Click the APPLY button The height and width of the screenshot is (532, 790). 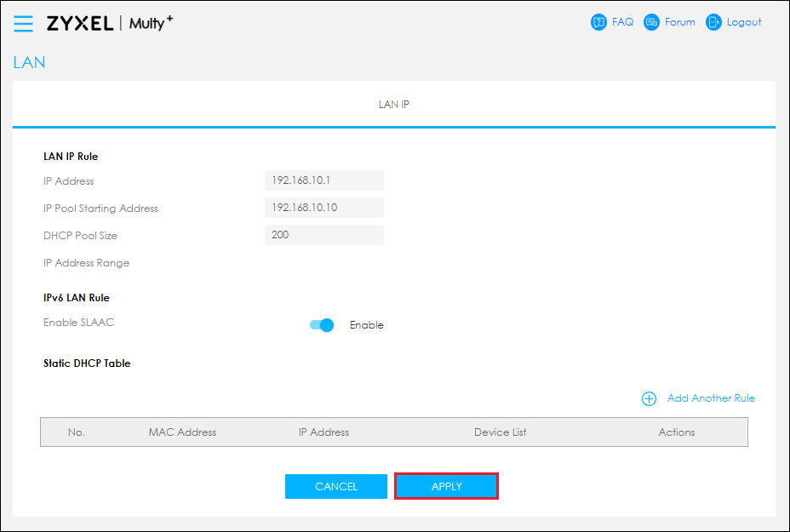click(x=446, y=487)
